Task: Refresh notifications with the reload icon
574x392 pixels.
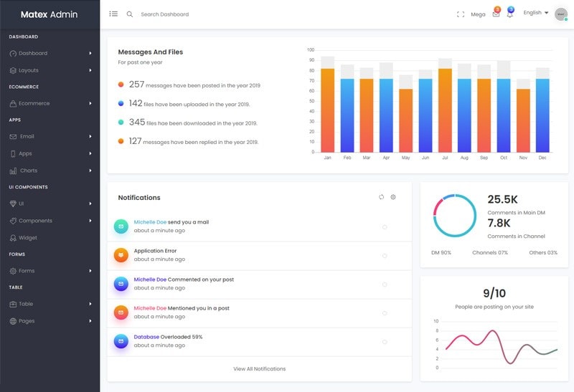Action: coord(381,197)
